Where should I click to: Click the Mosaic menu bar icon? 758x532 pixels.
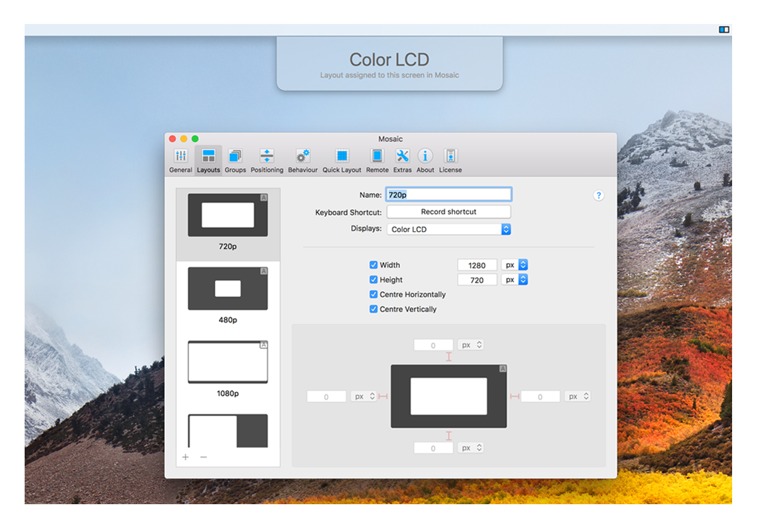pyautogui.click(x=724, y=29)
